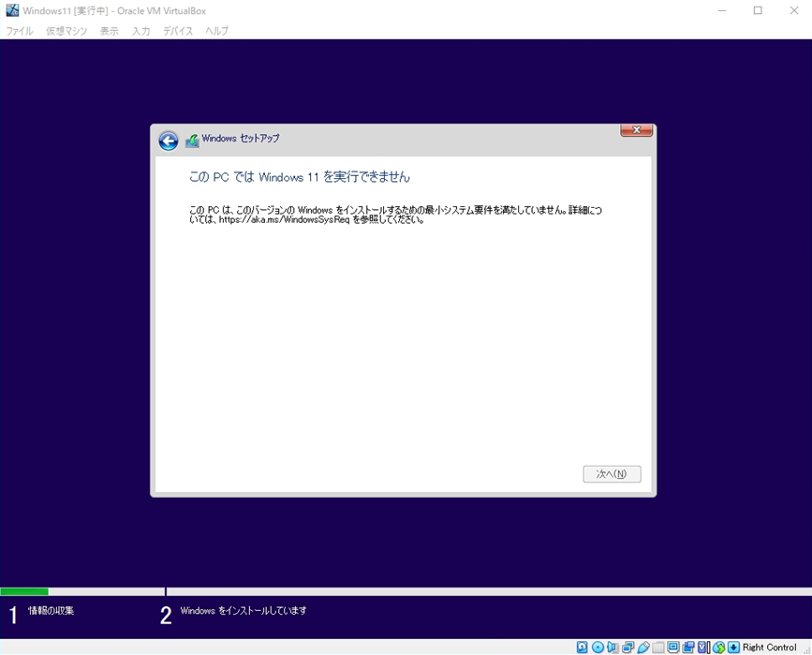The image size is (812, 655).
Task: Click the optical disc status icon
Action: [598, 648]
